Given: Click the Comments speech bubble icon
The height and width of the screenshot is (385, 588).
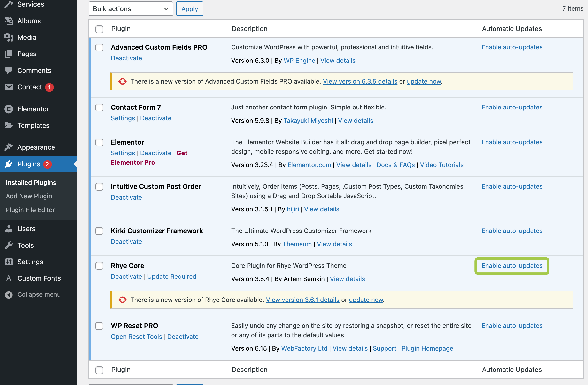Looking at the screenshot, I should tap(9, 70).
